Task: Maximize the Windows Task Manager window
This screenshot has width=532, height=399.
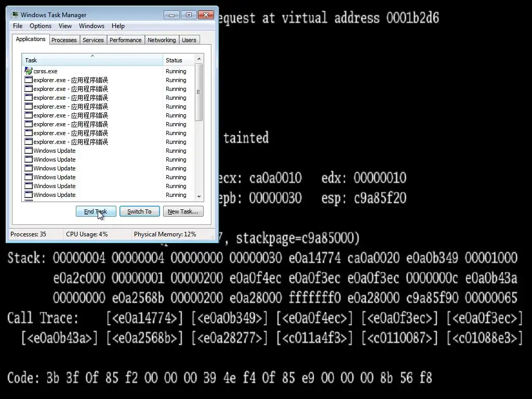Action: tap(189, 15)
